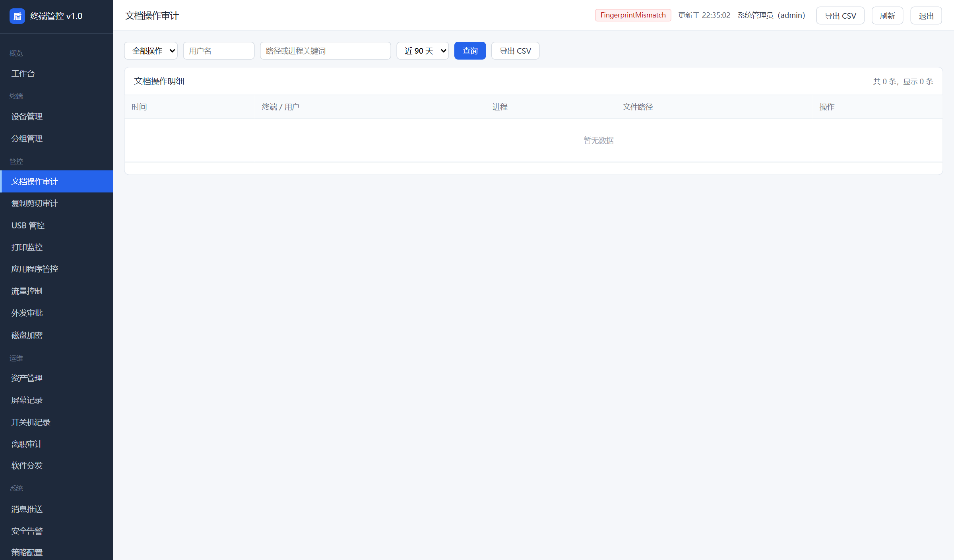Viewport: 954px width, 560px height.
Task: Open 打印监控 in the sidebar
Action: (x=56, y=247)
